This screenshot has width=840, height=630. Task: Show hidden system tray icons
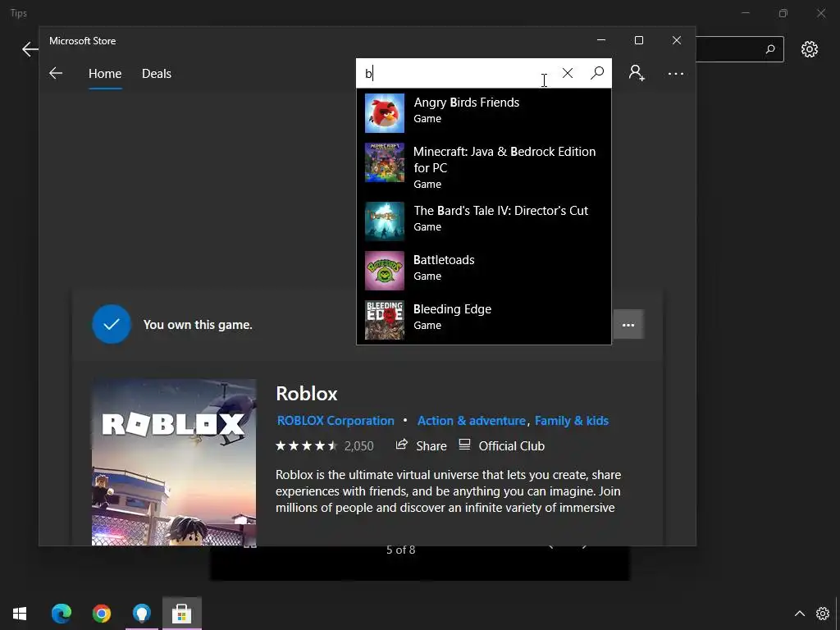coord(799,614)
